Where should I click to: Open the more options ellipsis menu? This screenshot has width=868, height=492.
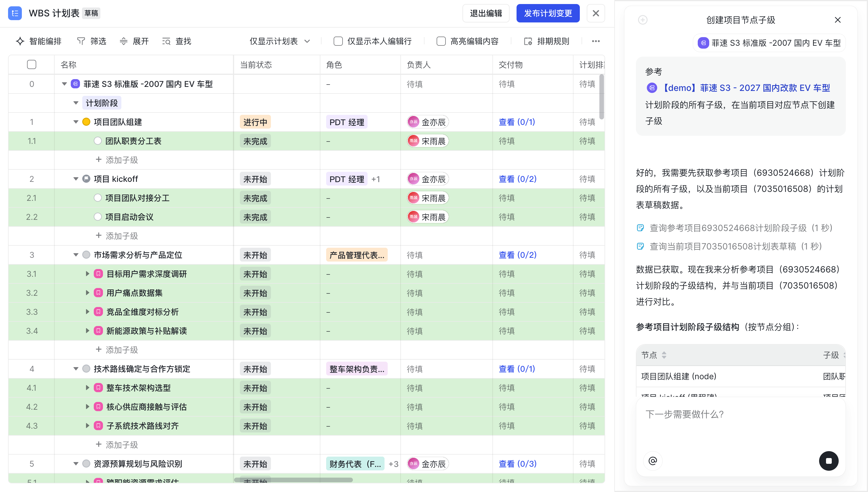[596, 41]
